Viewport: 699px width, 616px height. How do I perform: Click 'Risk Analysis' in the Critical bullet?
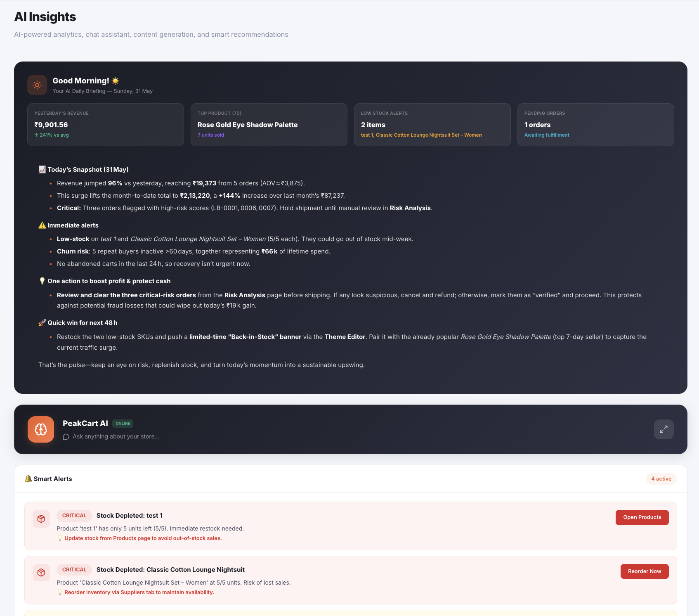tap(410, 208)
